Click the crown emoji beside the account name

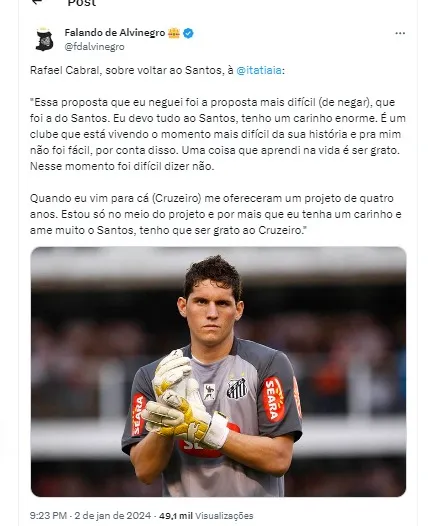click(x=174, y=33)
